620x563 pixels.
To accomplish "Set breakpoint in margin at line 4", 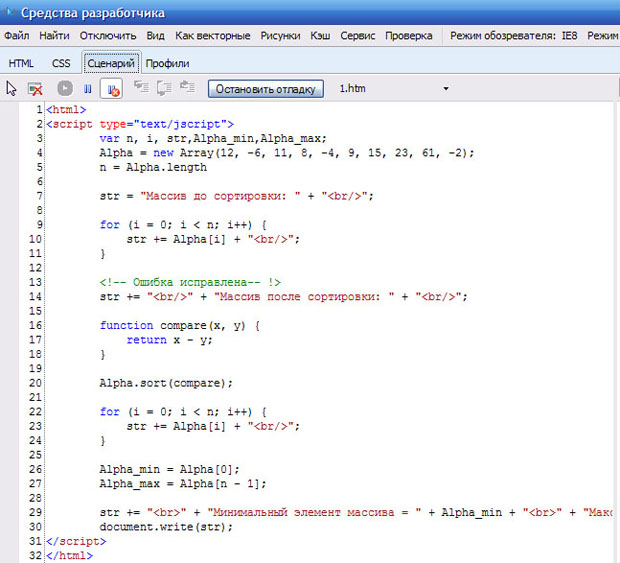I will click(x=9, y=153).
